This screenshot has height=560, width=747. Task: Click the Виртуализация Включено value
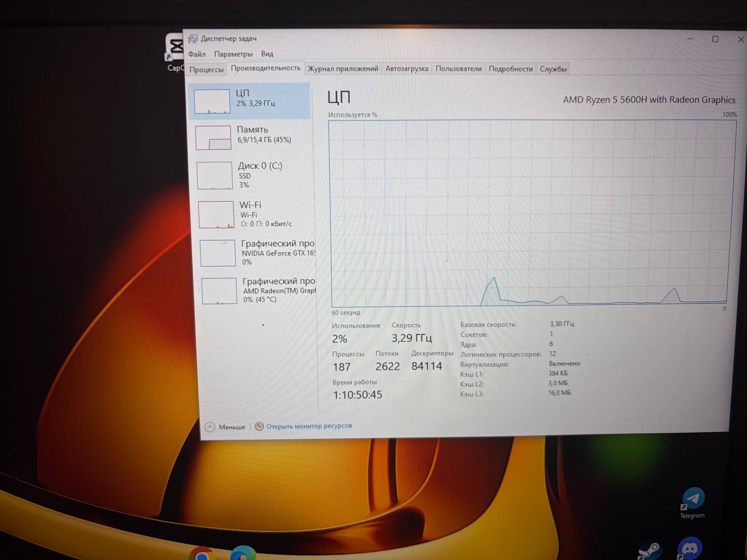564,363
